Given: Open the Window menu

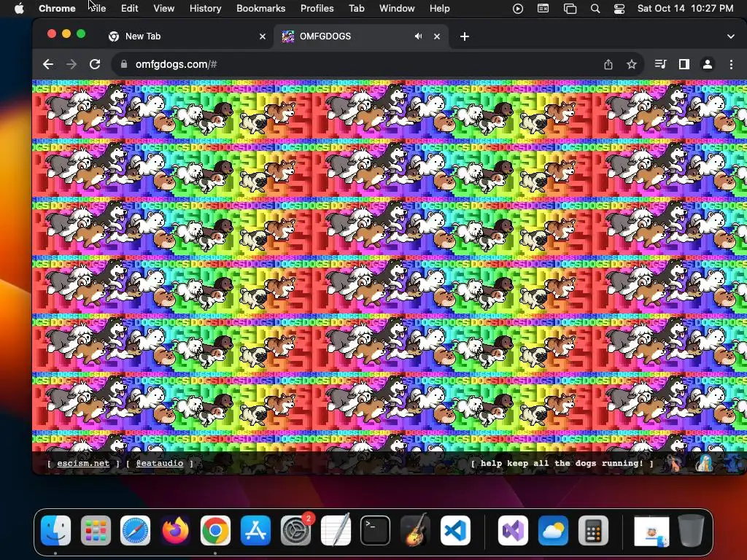Looking at the screenshot, I should (397, 9).
